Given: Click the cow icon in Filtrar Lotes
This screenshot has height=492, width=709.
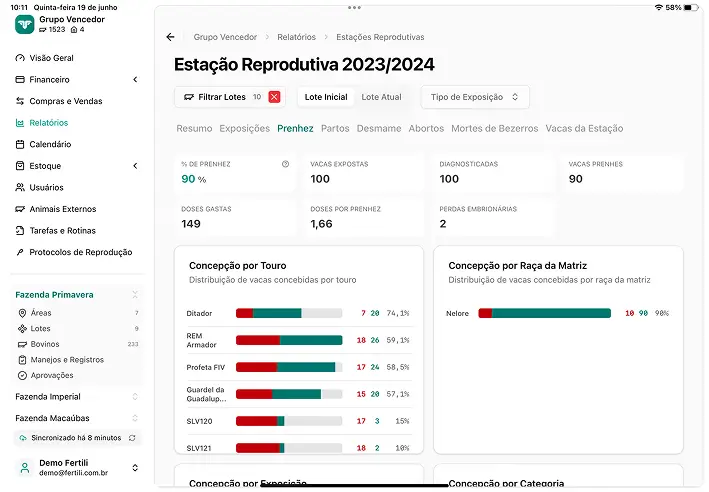Looking at the screenshot, I should pos(189,97).
